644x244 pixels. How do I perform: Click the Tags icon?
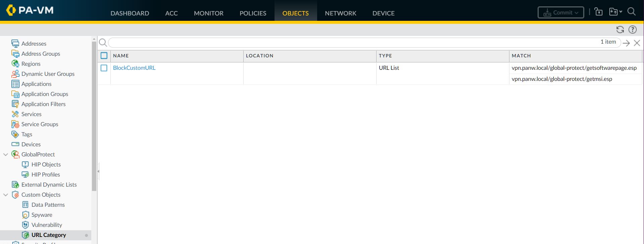coord(15,134)
